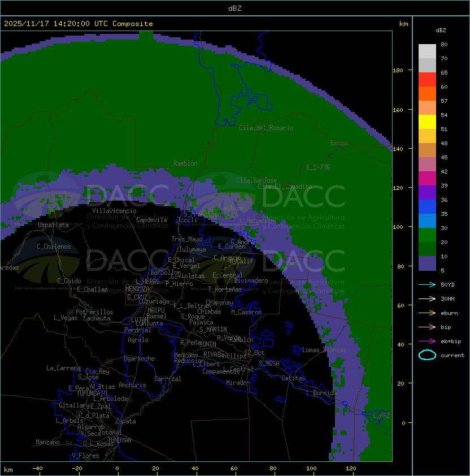Click the white 30HM arrow in legend
This screenshot has width=470, height=476.
pyautogui.click(x=427, y=298)
